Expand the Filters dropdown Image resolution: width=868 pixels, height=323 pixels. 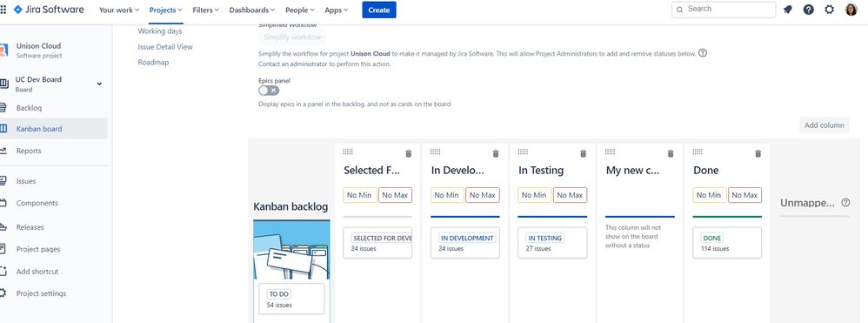[205, 10]
